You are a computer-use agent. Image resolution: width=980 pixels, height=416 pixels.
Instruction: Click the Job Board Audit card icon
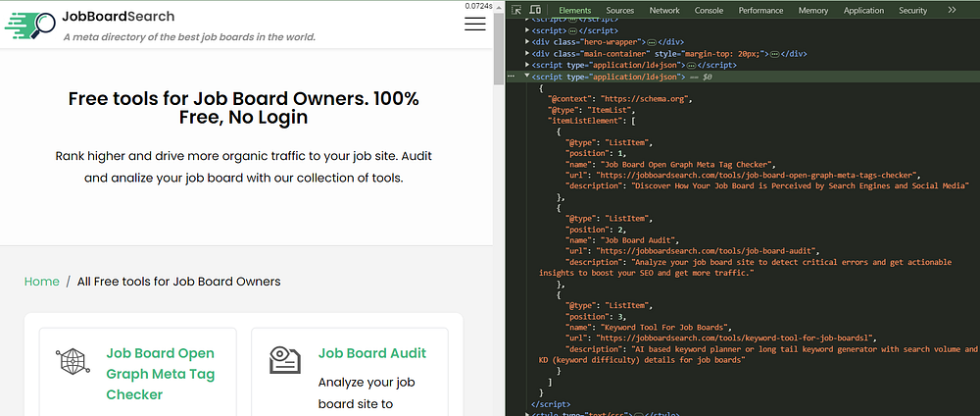tap(284, 360)
